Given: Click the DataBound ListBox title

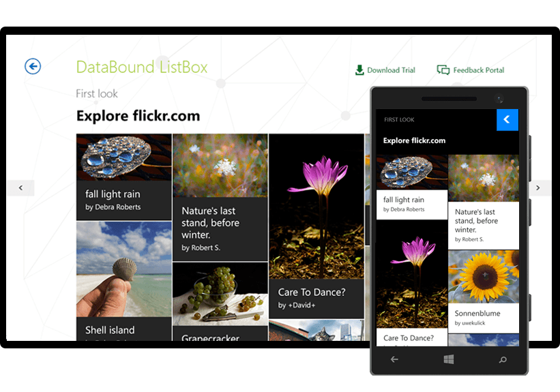Looking at the screenshot, I should 142,67.
